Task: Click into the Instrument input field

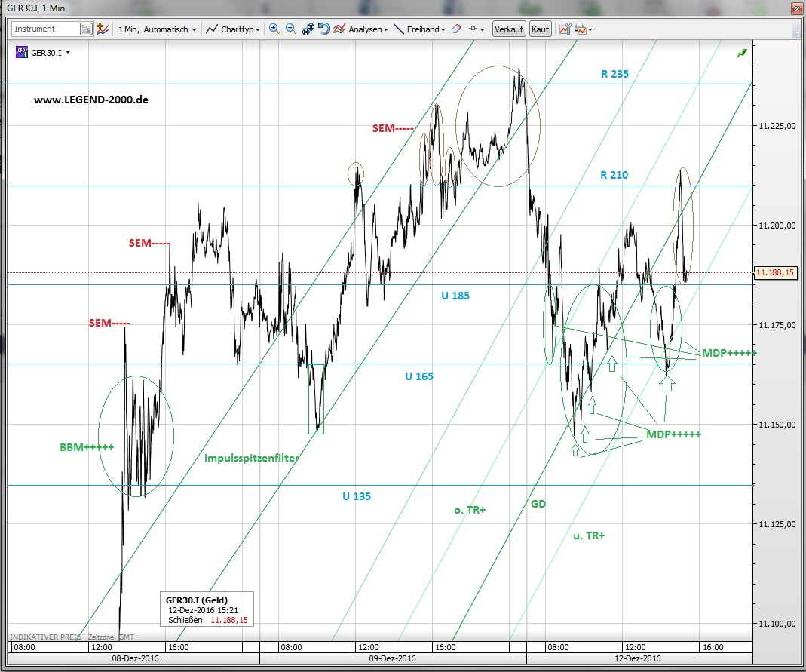Action: [x=44, y=29]
